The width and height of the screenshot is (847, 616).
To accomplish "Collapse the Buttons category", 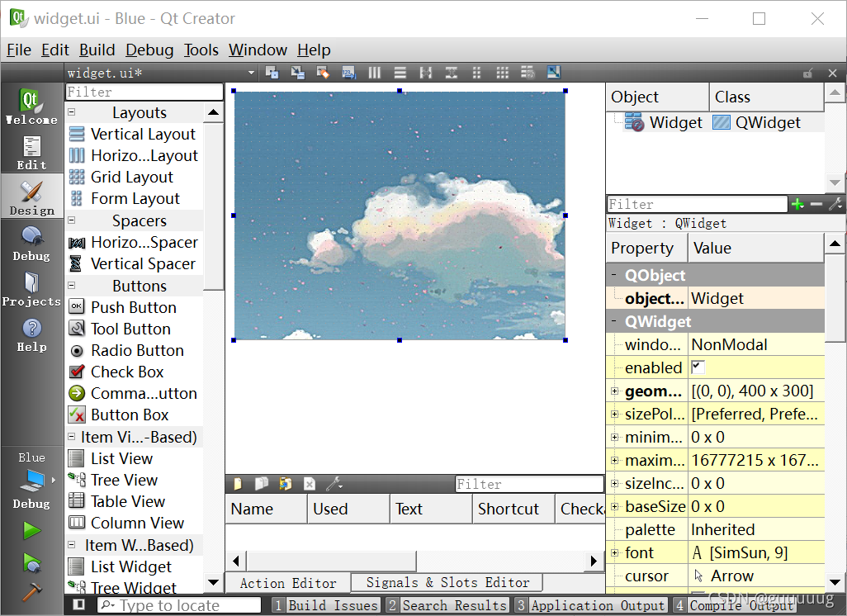I will tap(71, 286).
